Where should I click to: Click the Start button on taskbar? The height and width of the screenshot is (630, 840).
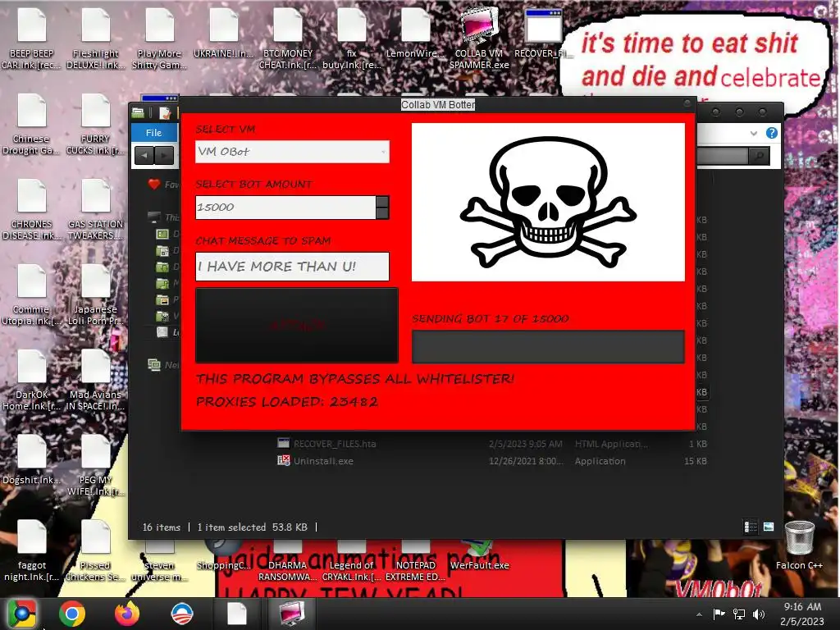[x=22, y=614]
